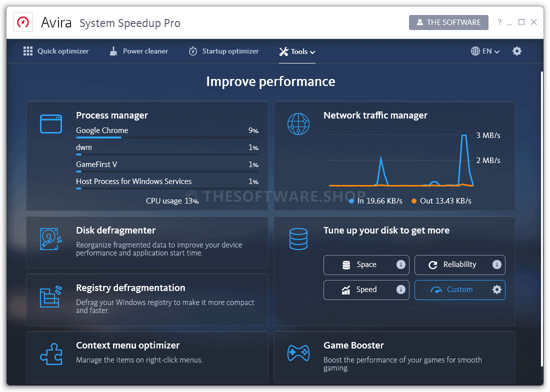Open the Network traffic manager heading
Image resolution: width=550 pixels, height=392 pixels.
click(x=375, y=115)
